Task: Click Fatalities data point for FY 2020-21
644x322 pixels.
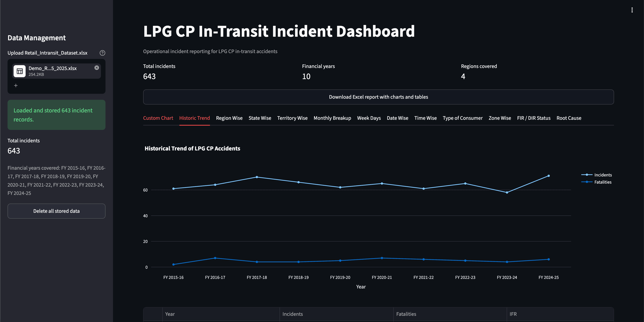Action: tap(382, 258)
